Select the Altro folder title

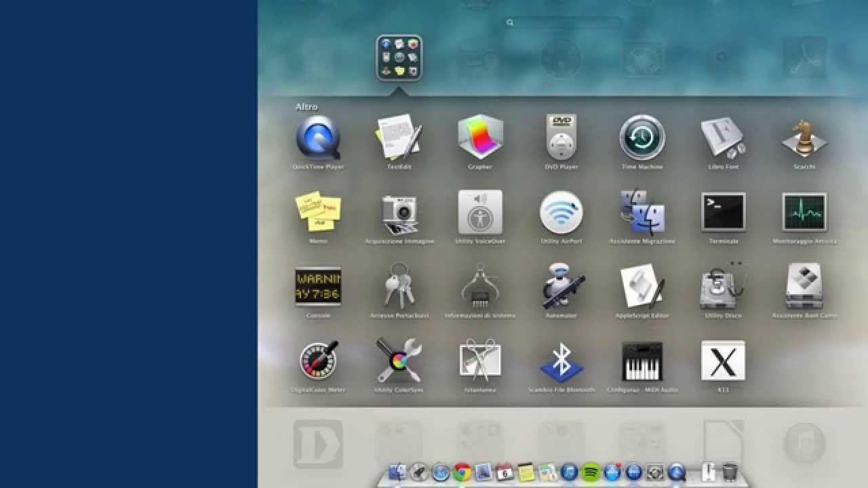(307, 107)
